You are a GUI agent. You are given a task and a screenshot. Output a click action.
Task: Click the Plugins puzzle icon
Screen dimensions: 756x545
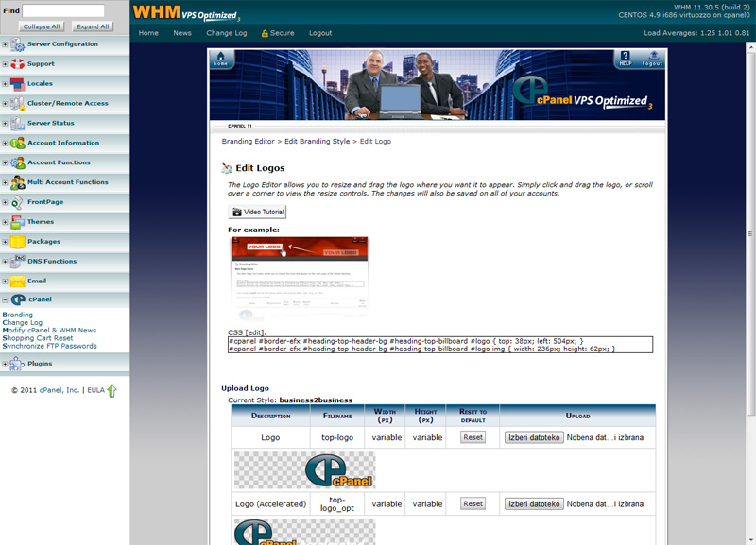click(17, 364)
